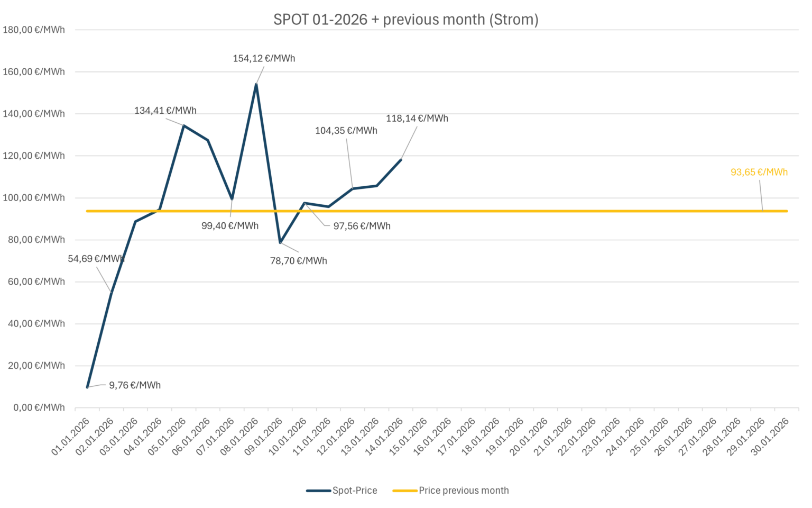Click the 01.01.2026 x-axis date label
Image resolution: width=812 pixels, height=508 pixels.
(70, 437)
